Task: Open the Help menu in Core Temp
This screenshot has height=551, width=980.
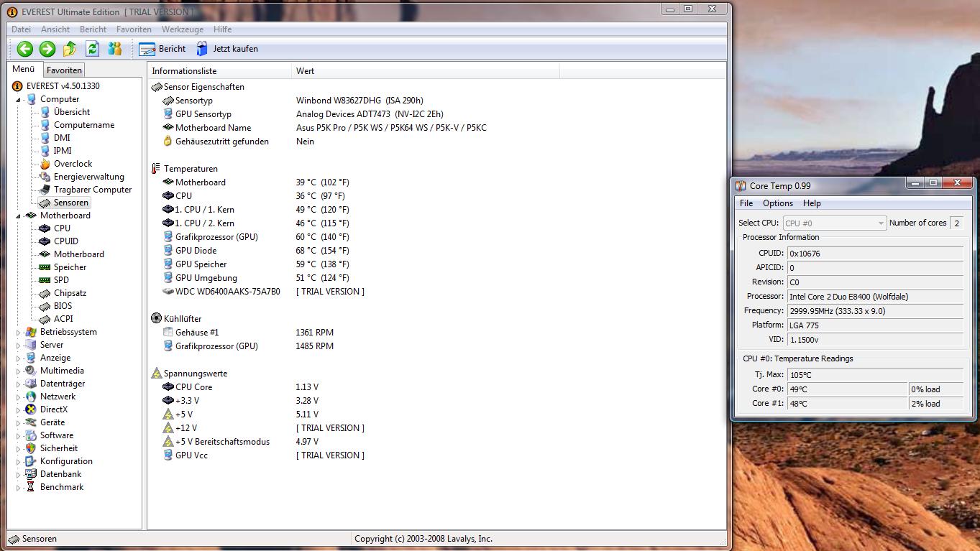Action: [812, 203]
